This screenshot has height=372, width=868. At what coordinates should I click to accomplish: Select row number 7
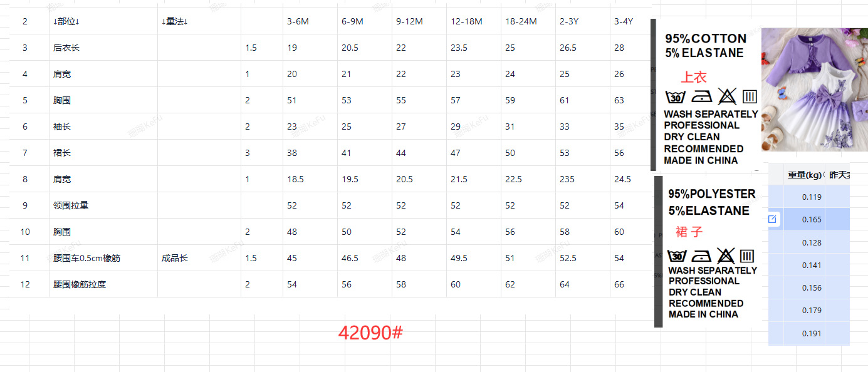coord(25,153)
